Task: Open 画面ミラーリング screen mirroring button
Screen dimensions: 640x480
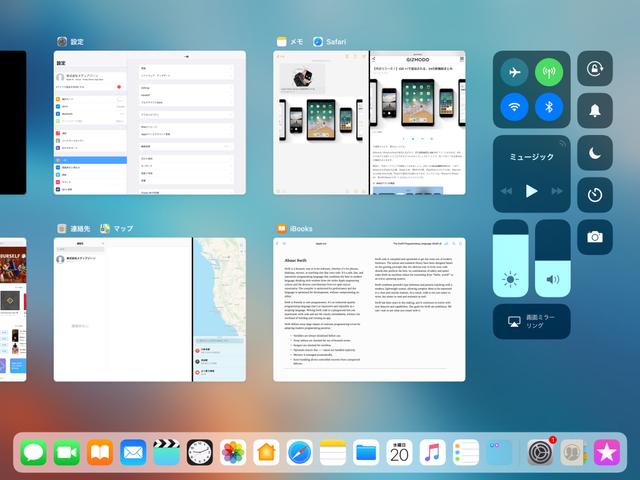Action: (531, 321)
